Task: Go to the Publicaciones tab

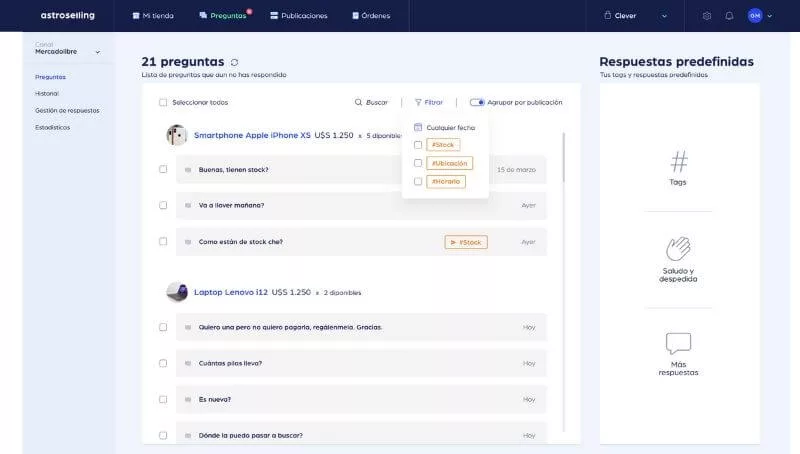Action: [297, 16]
